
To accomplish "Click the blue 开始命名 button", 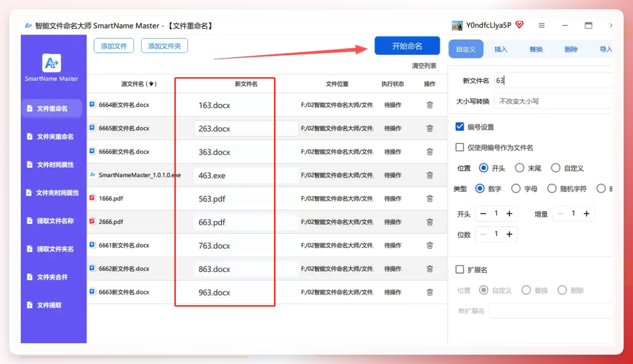I will click(407, 46).
